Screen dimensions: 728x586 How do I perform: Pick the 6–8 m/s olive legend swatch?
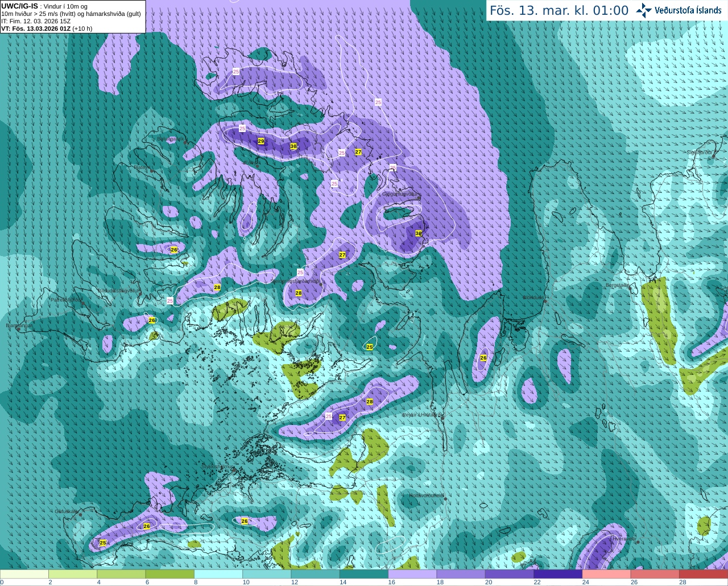point(170,574)
